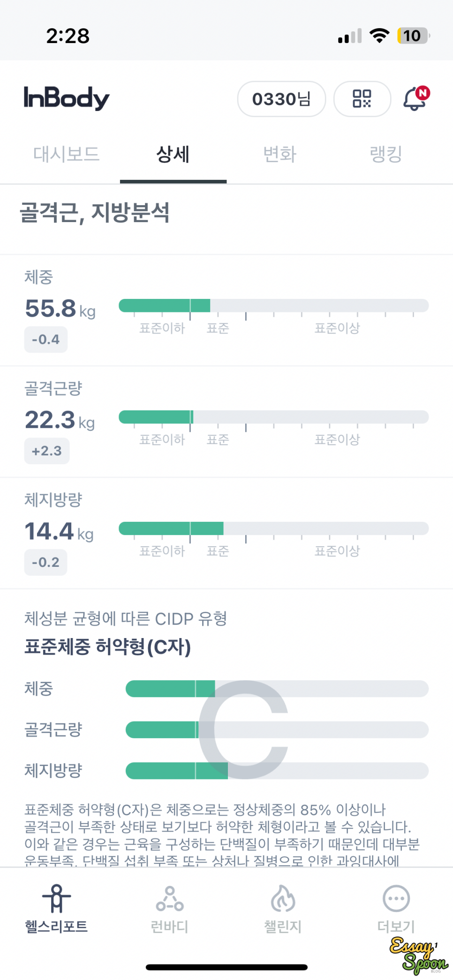Tap the InBody logo
The image size is (453, 980).
tap(67, 98)
